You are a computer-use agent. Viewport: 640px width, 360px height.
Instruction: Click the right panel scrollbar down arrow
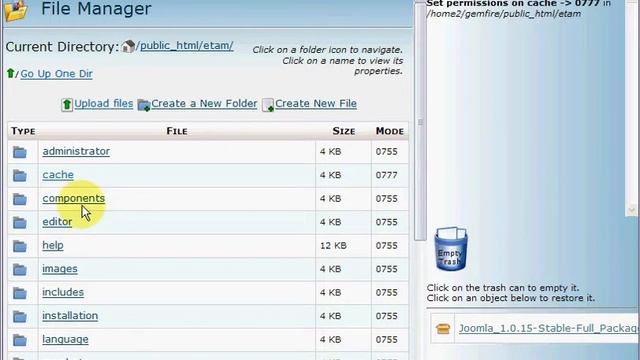[632, 211]
